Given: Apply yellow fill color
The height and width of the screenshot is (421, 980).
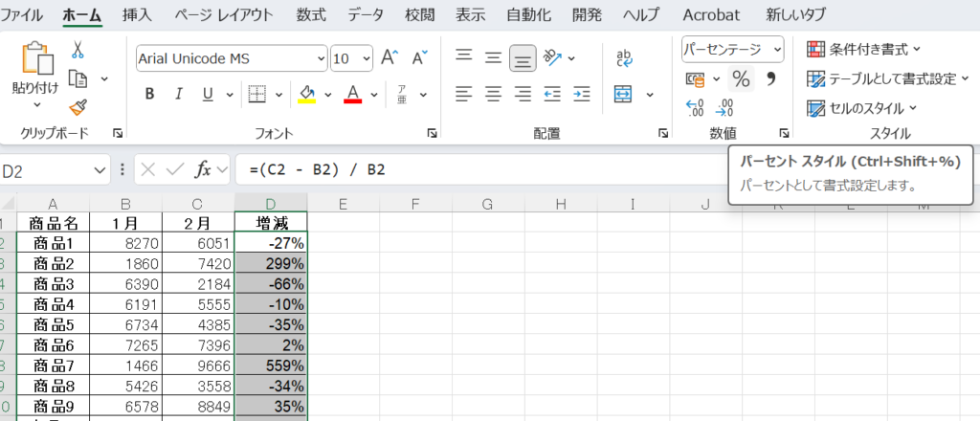Looking at the screenshot, I should [307, 95].
